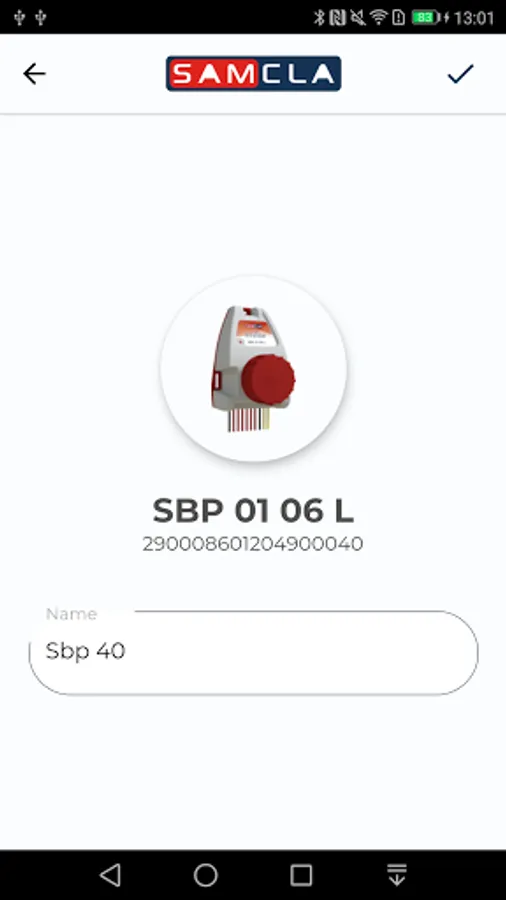Tap the battery indicator showing 83
Screen dimensions: 506x900
coord(425,18)
